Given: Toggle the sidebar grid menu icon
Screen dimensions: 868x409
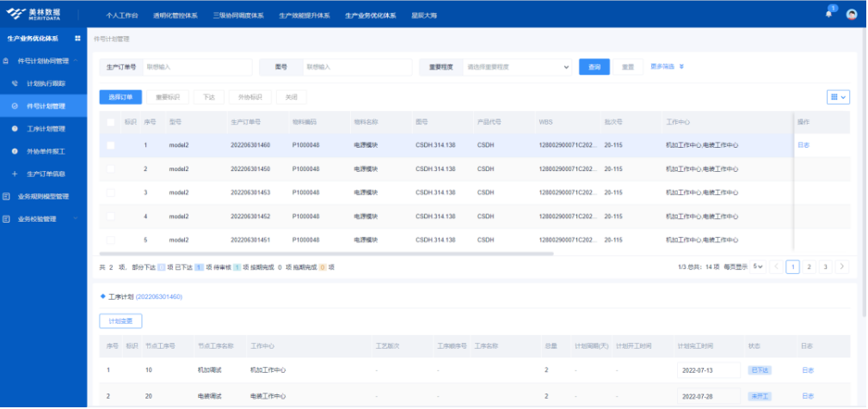Looking at the screenshot, I should click(x=78, y=39).
